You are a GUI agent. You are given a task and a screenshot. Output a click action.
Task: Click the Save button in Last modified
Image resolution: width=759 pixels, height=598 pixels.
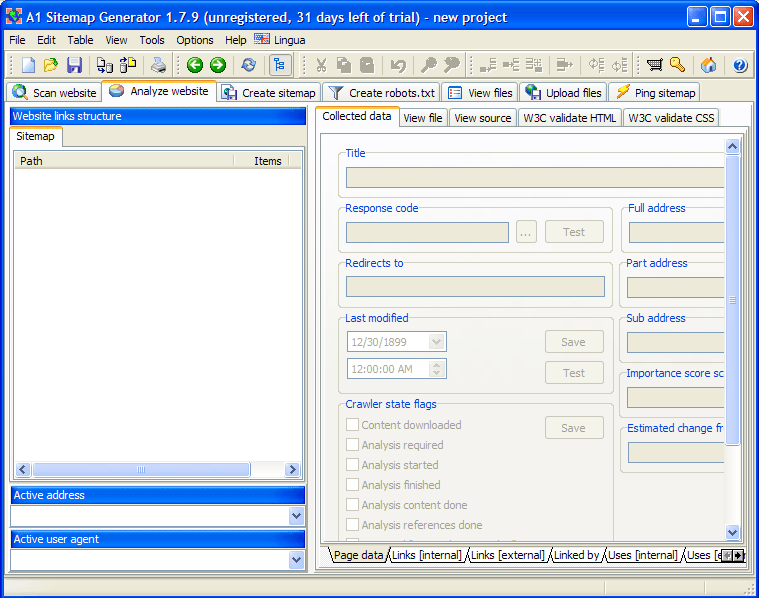tap(574, 342)
